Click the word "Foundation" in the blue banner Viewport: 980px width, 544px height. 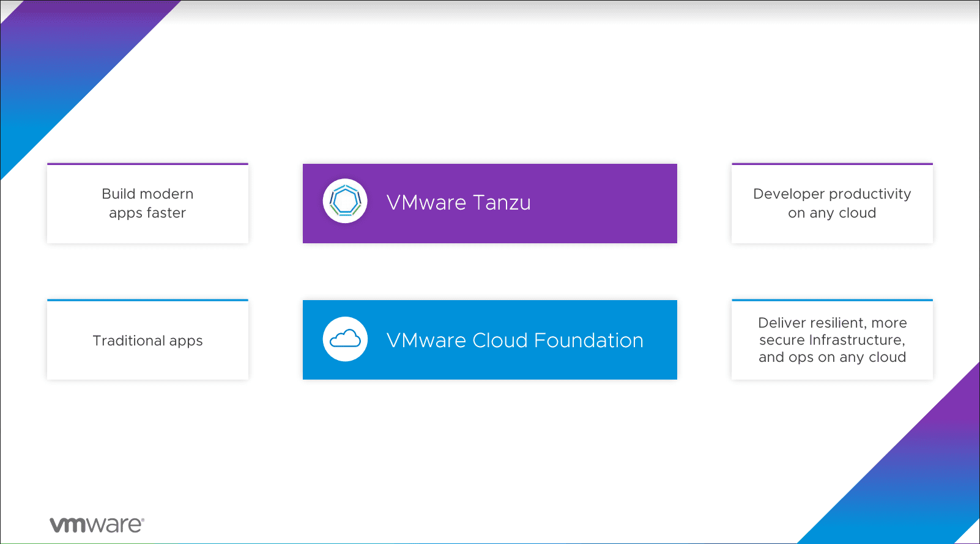[588, 340]
